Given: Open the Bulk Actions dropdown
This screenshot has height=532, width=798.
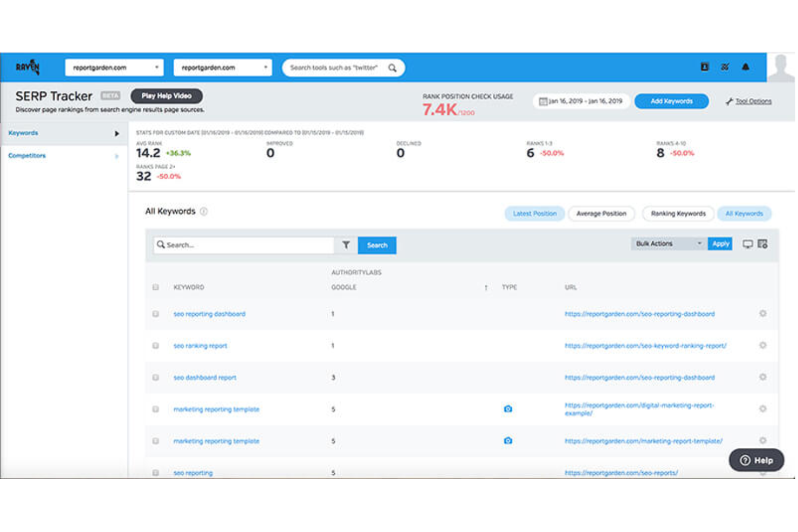Looking at the screenshot, I should [667, 244].
